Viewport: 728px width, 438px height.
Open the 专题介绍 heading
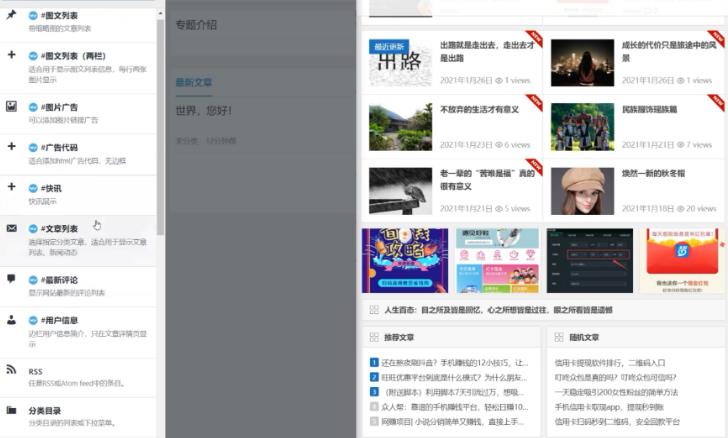[x=196, y=24]
